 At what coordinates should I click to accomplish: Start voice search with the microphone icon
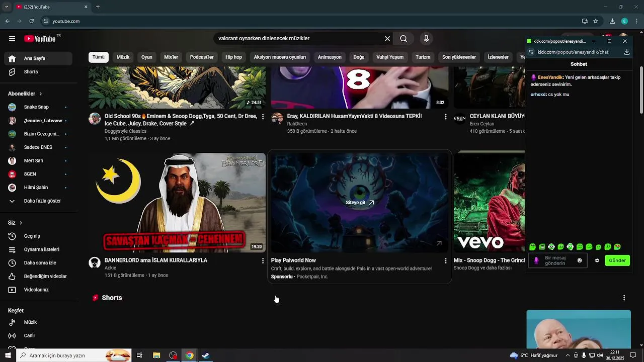(426, 39)
